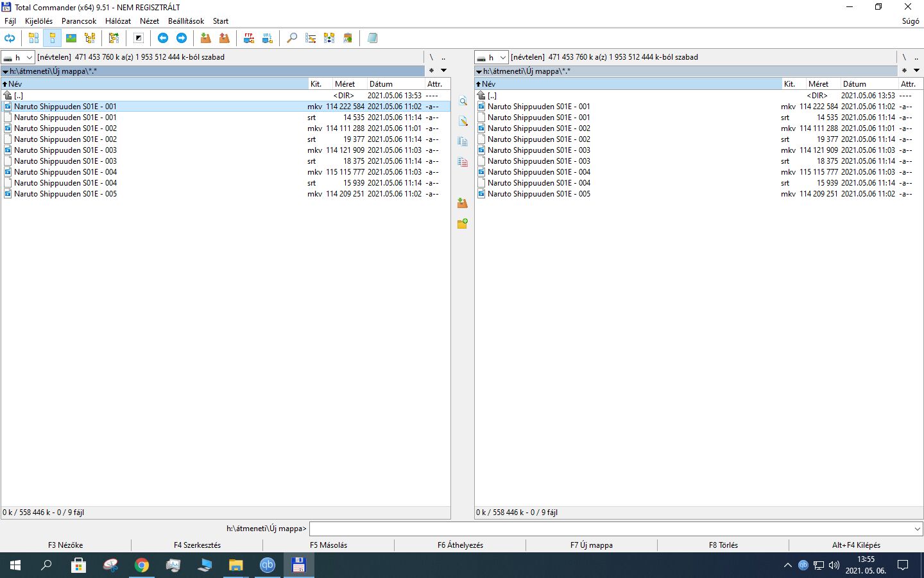Screen dimensions: 924x578
Task: Open the Start menu item in menu bar
Action: [x=221, y=21]
